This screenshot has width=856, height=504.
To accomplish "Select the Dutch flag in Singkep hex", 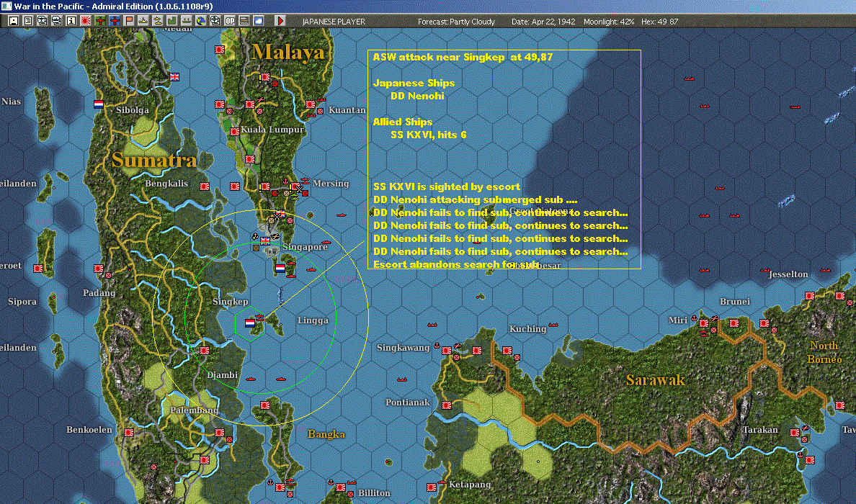I will pyautogui.click(x=249, y=323).
